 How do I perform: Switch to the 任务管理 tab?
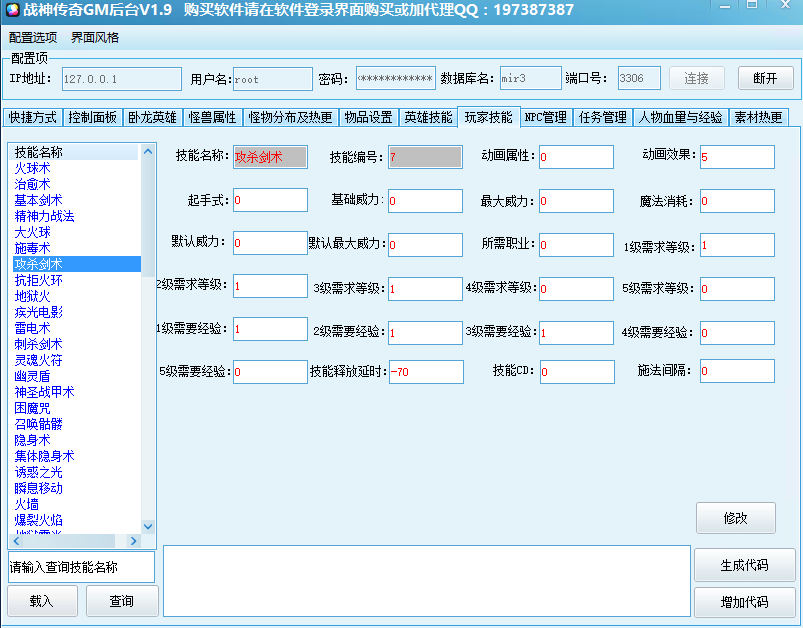coord(603,117)
